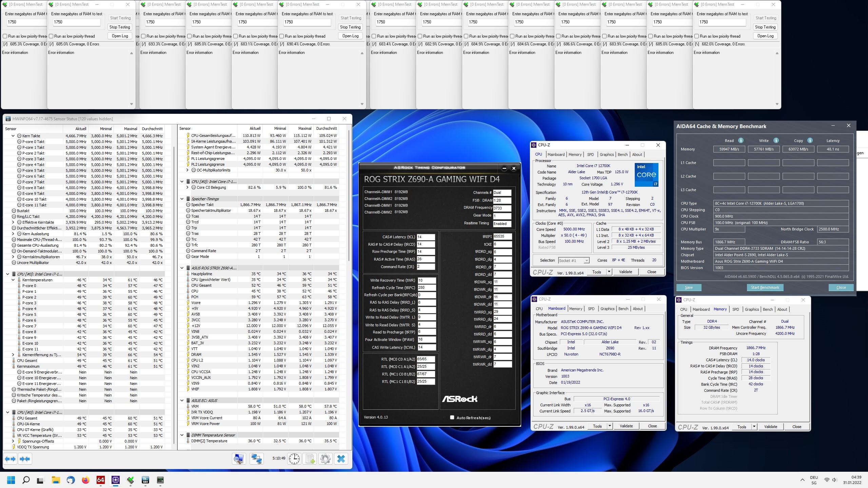The width and height of the screenshot is (868, 488).
Task: Reset HWiNFO elapsed time clock icon
Action: (x=294, y=459)
